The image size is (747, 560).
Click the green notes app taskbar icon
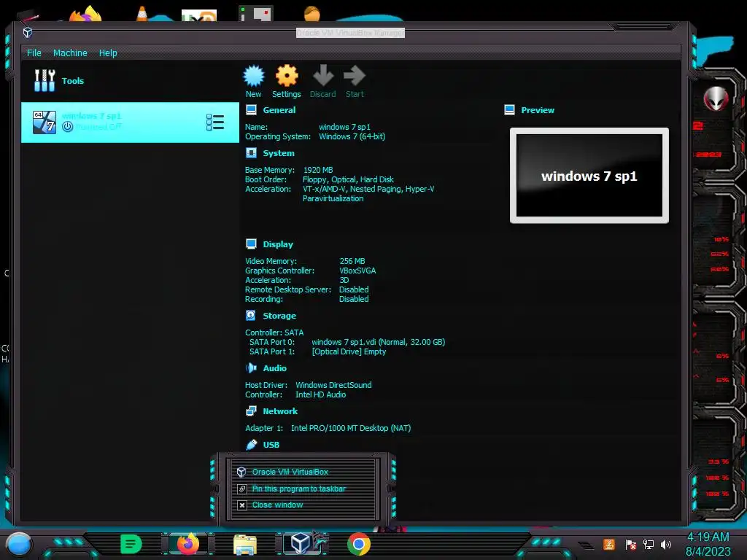click(x=131, y=544)
